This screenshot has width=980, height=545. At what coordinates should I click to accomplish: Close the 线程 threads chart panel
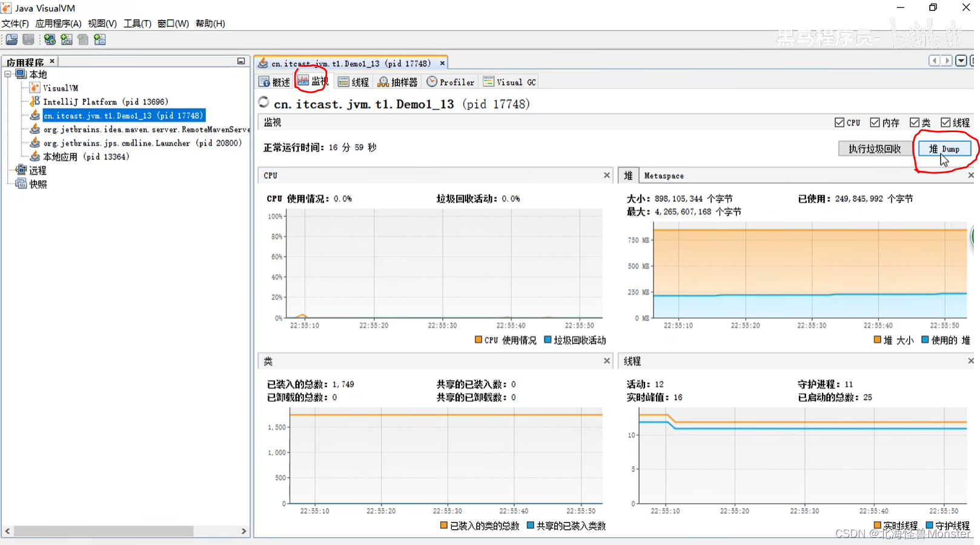tap(971, 361)
